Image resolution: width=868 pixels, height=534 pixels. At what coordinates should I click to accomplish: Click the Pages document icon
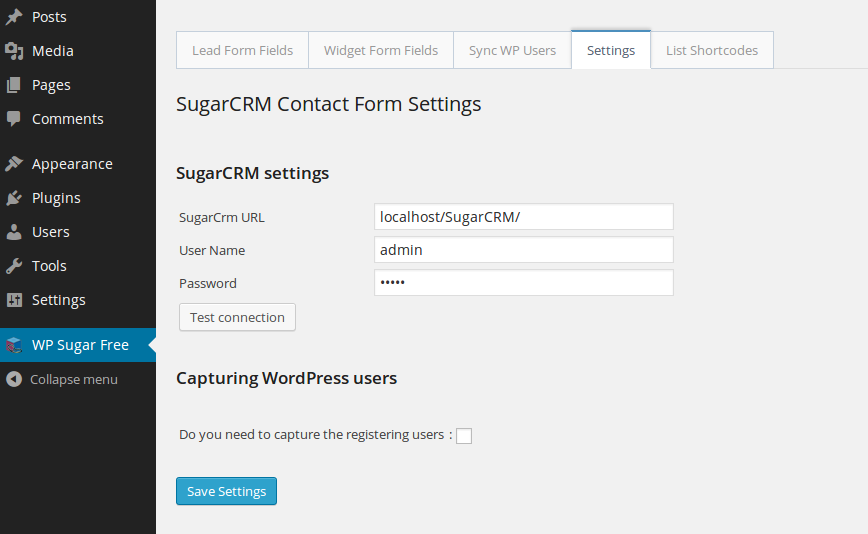click(14, 85)
